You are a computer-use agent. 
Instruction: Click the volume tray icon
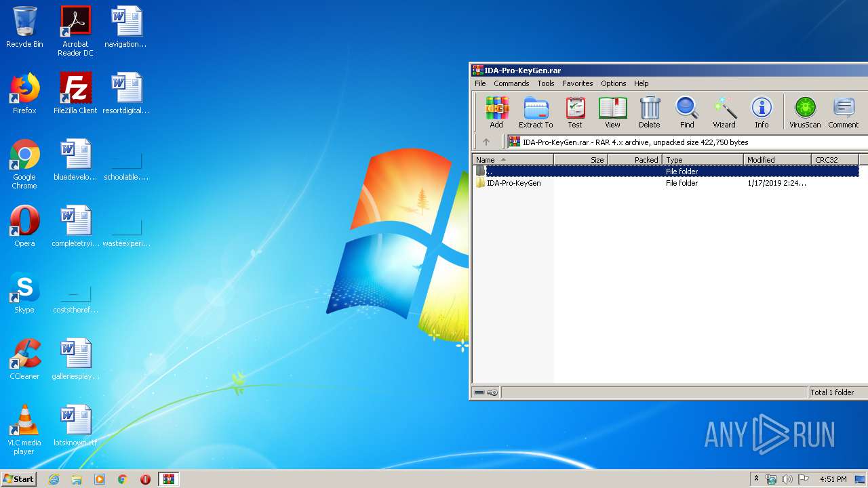[787, 479]
